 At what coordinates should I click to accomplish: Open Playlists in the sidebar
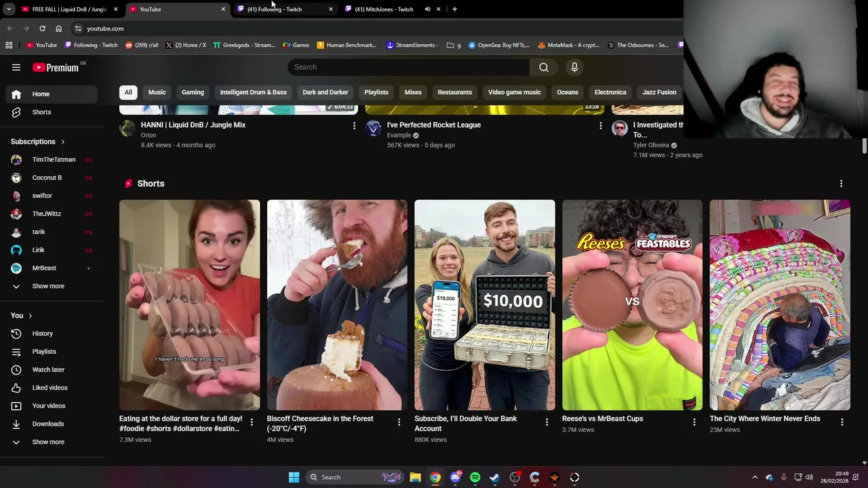[x=52, y=352]
